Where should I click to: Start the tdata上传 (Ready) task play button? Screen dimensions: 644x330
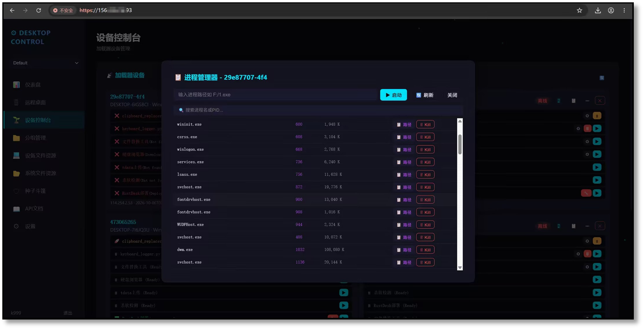click(x=344, y=292)
